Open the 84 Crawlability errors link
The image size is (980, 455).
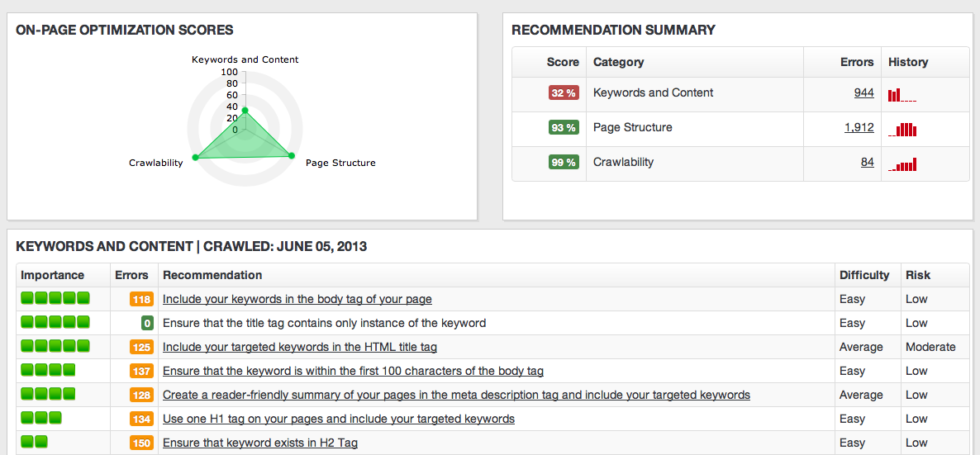coord(867,163)
